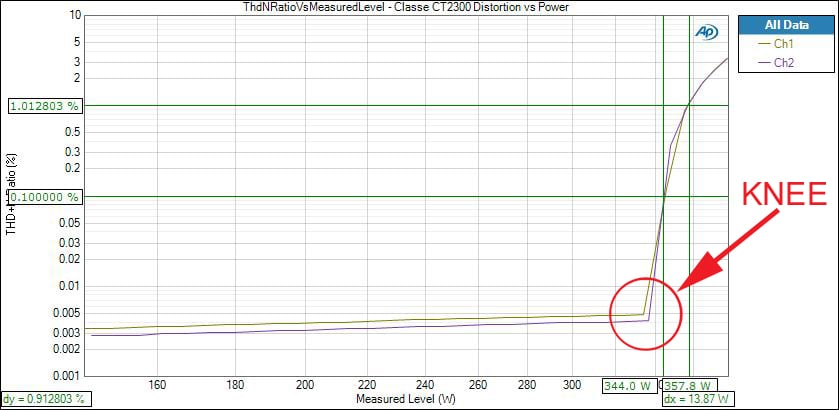The image size is (839, 410).
Task: Select the Ch1 legend entry label
Action: (784, 45)
